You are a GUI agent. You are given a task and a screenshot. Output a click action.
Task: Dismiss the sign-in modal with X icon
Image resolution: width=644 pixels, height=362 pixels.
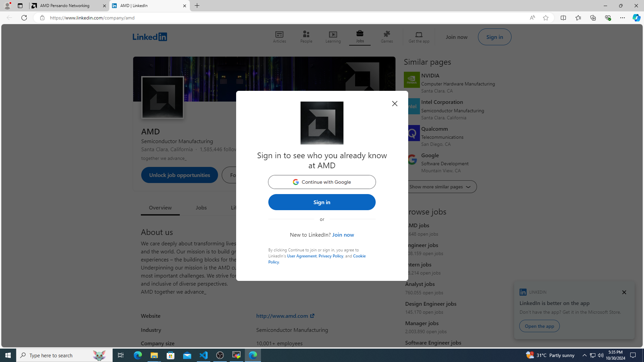click(x=394, y=104)
